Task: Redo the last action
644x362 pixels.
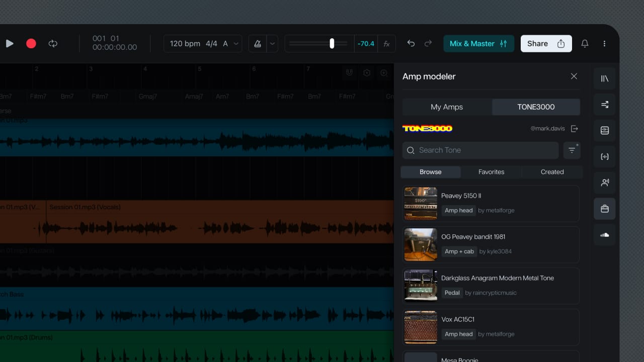Action: point(428,44)
